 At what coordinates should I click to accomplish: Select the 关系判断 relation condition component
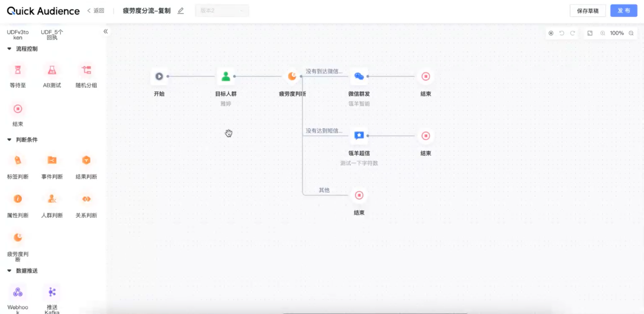(86, 199)
